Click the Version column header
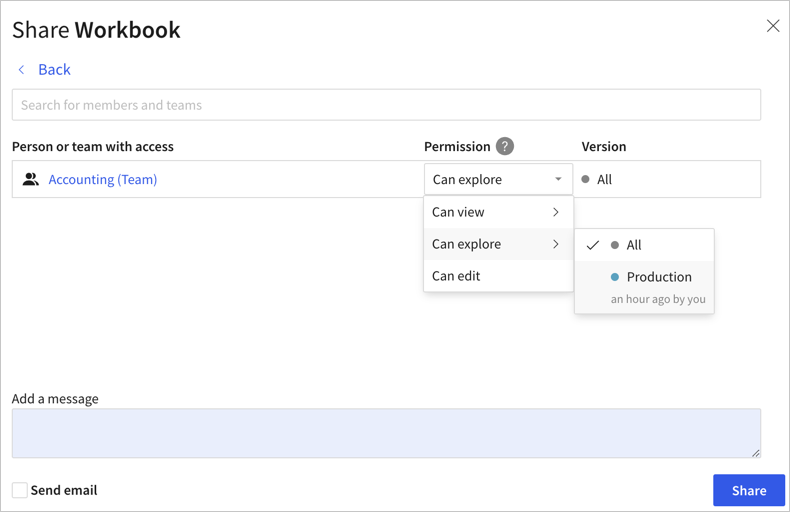 [604, 147]
